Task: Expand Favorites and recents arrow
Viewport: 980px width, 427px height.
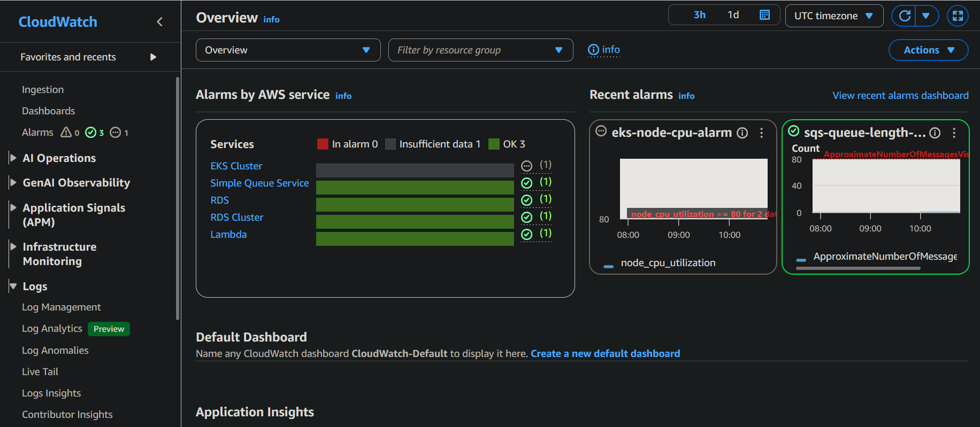Action: click(x=153, y=57)
